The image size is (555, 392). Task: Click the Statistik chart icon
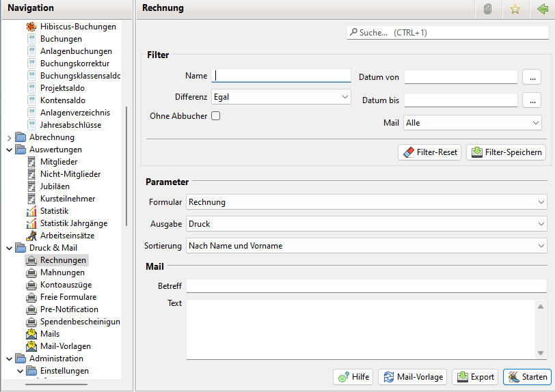[31, 211]
